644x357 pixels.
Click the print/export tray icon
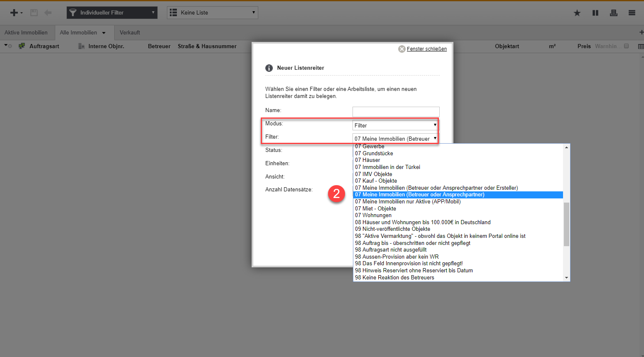pos(613,13)
